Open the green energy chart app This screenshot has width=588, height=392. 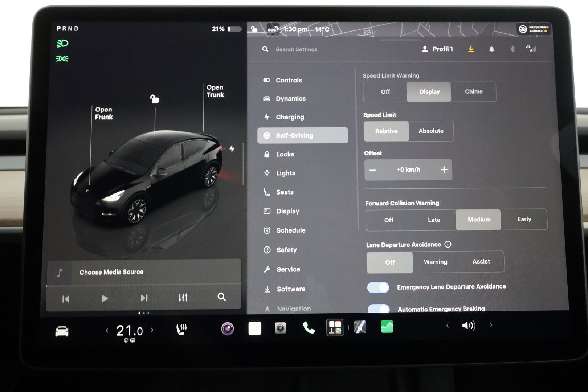387,327
